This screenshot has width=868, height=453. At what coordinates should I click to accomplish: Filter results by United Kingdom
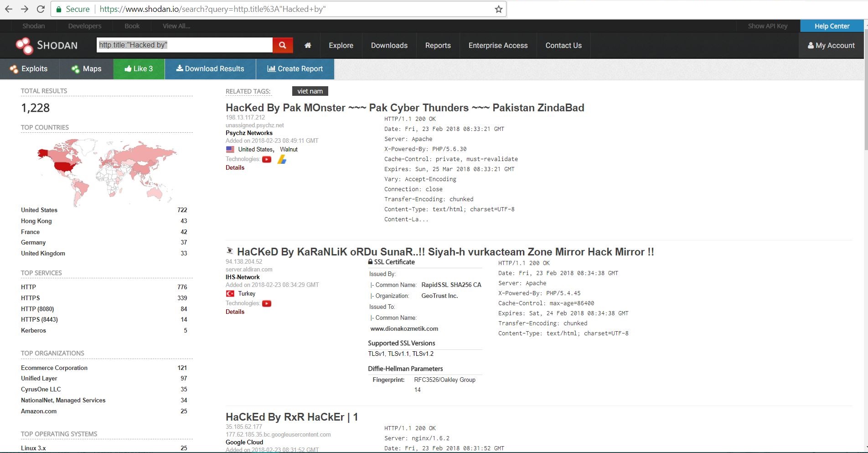(x=43, y=253)
